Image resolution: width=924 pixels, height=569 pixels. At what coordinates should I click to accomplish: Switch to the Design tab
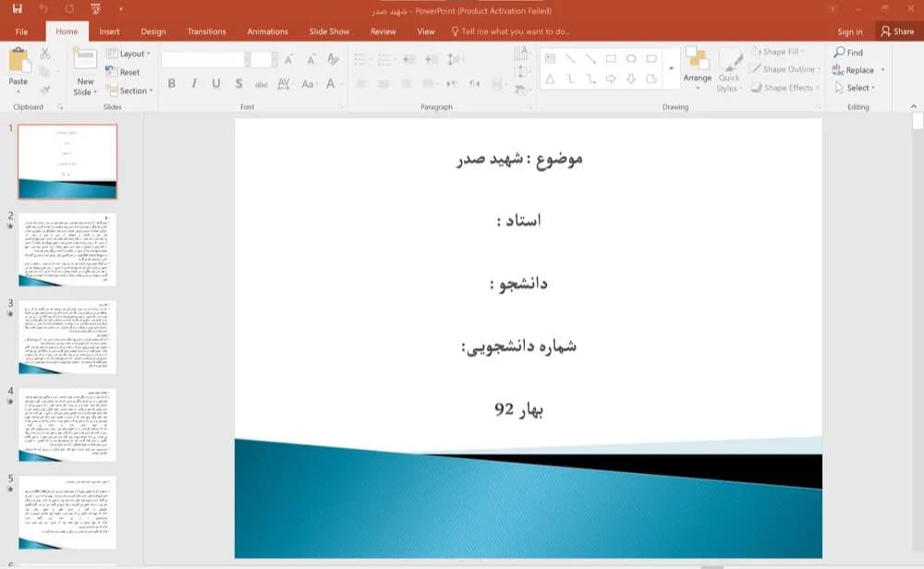(153, 31)
